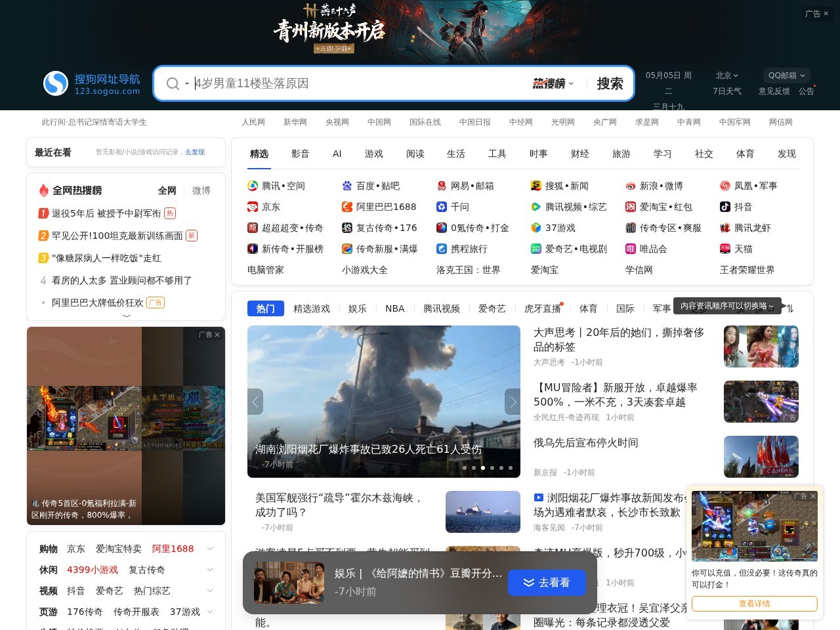
Task: Switch to 娱乐 news tab
Action: click(358, 308)
